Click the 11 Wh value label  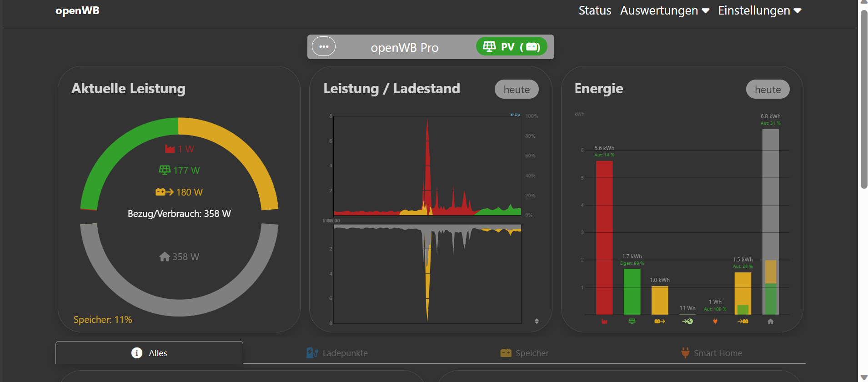coord(687,308)
